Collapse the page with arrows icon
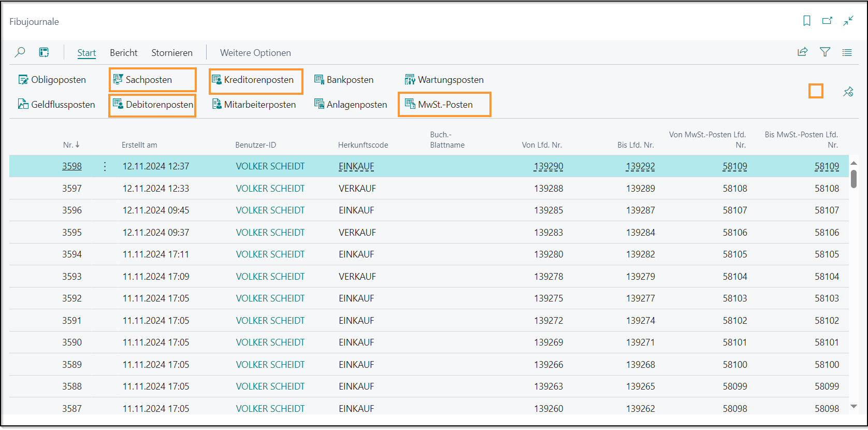The width and height of the screenshot is (868, 430). coord(848,21)
